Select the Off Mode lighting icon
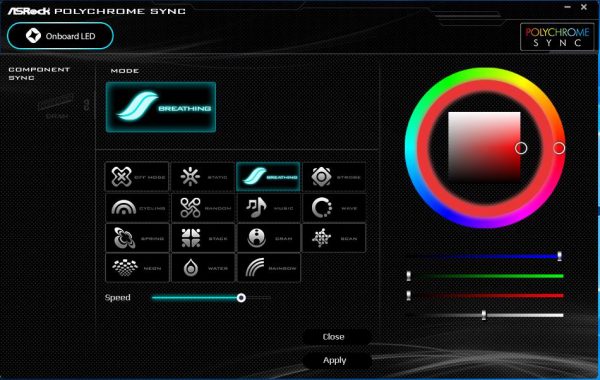Viewport: 600px width, 380px height. pyautogui.click(x=137, y=177)
